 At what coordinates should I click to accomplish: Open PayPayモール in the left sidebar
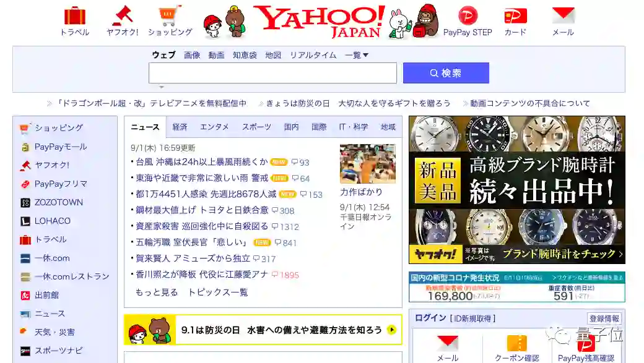tap(61, 147)
